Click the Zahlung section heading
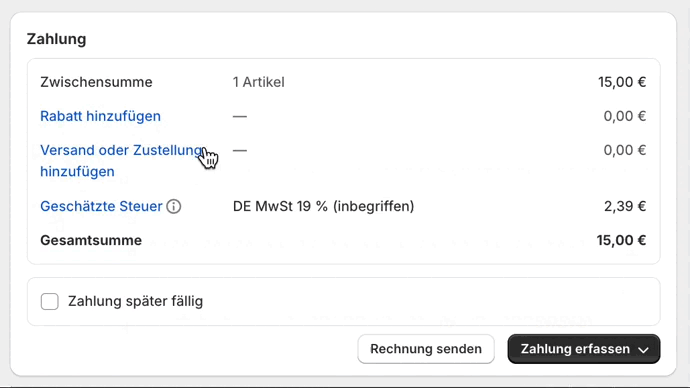 pos(56,39)
